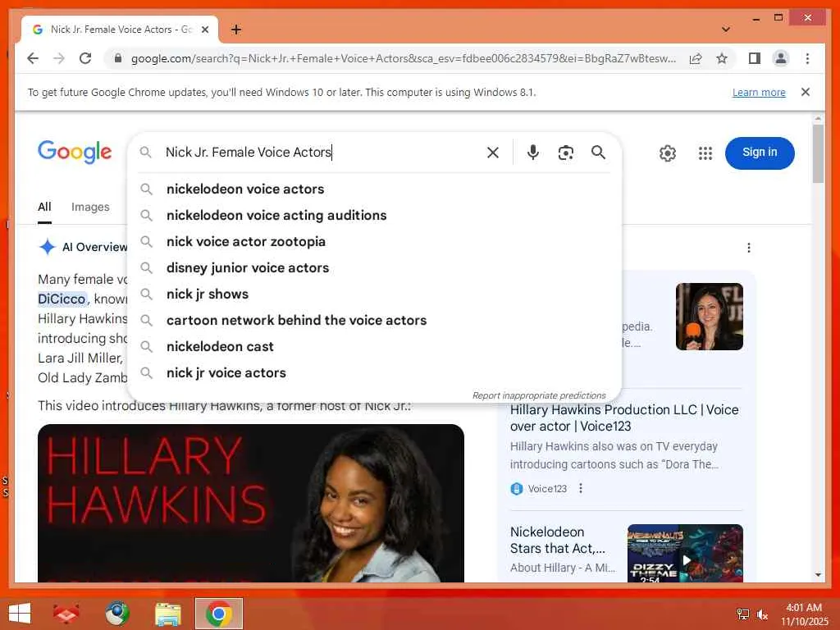Click the Chrome address bar URL
Viewport: 840px width, 630px height.
click(x=403, y=58)
